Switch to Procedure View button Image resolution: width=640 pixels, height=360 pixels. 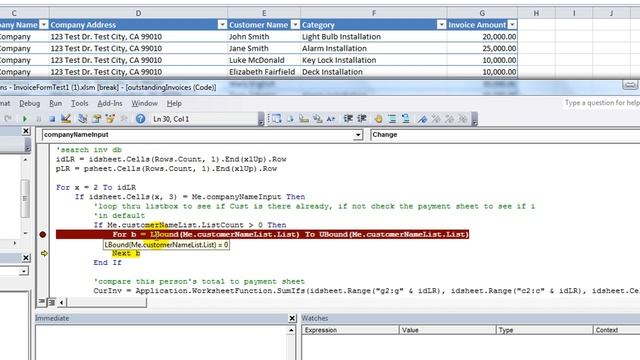tap(42, 302)
